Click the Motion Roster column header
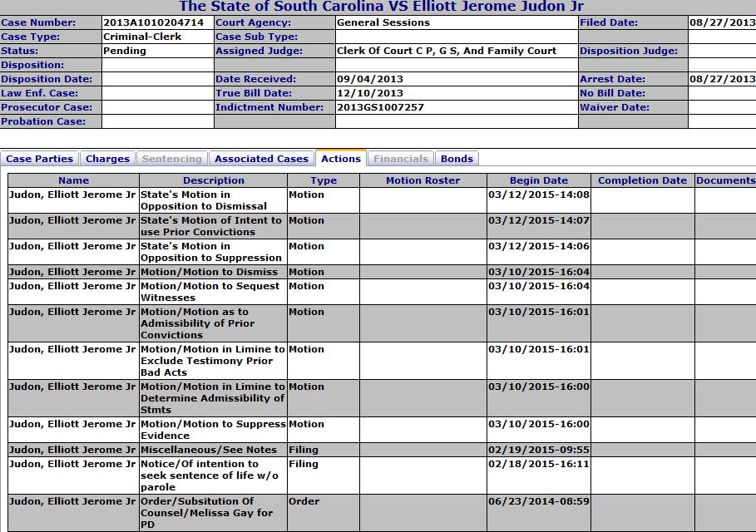This screenshot has width=756, height=532. click(x=422, y=180)
